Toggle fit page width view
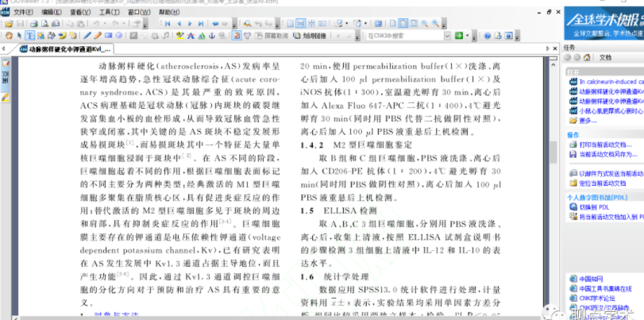The height and width of the screenshot is (320, 644). (x=403, y=24)
